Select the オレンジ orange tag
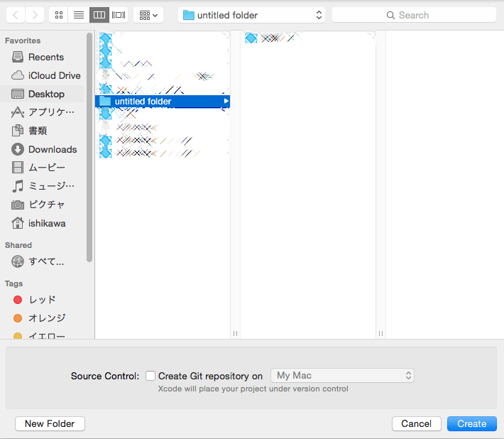 coord(42,318)
